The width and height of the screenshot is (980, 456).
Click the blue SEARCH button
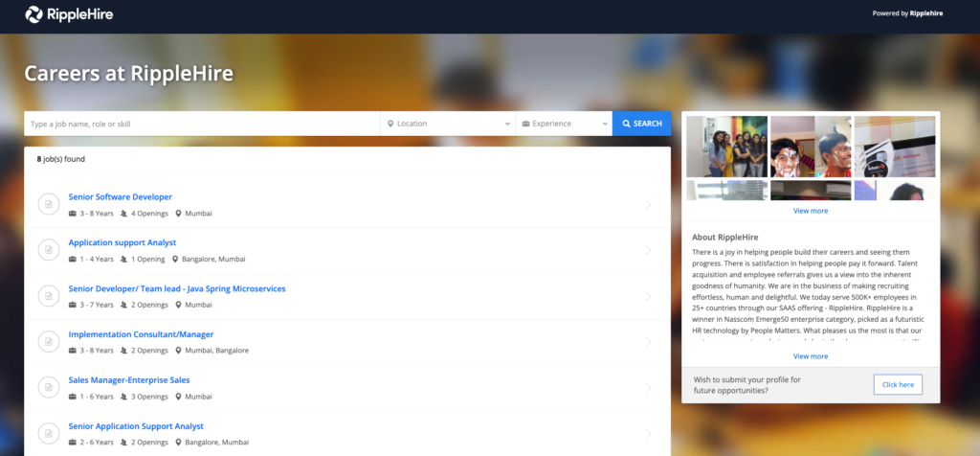pyautogui.click(x=642, y=124)
